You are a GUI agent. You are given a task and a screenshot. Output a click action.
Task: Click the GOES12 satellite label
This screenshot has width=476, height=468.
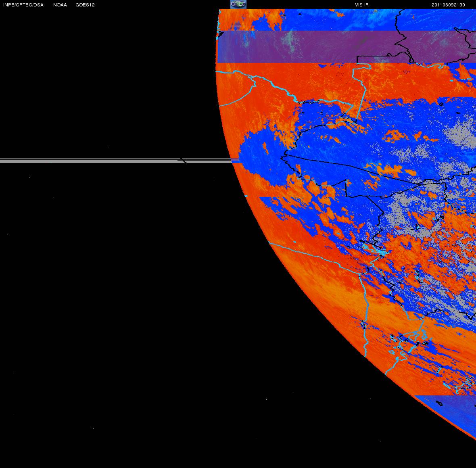coord(85,5)
